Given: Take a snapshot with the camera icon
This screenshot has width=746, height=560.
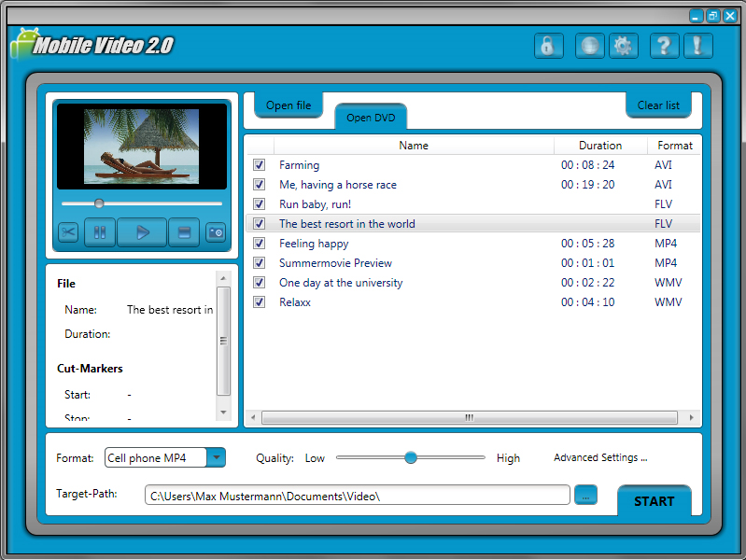Looking at the screenshot, I should (x=216, y=232).
